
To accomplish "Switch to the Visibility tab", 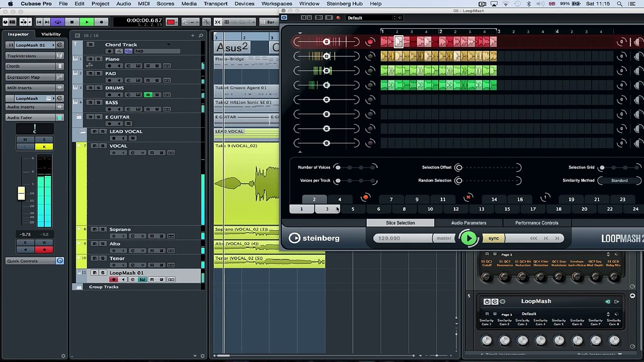I will [x=51, y=34].
